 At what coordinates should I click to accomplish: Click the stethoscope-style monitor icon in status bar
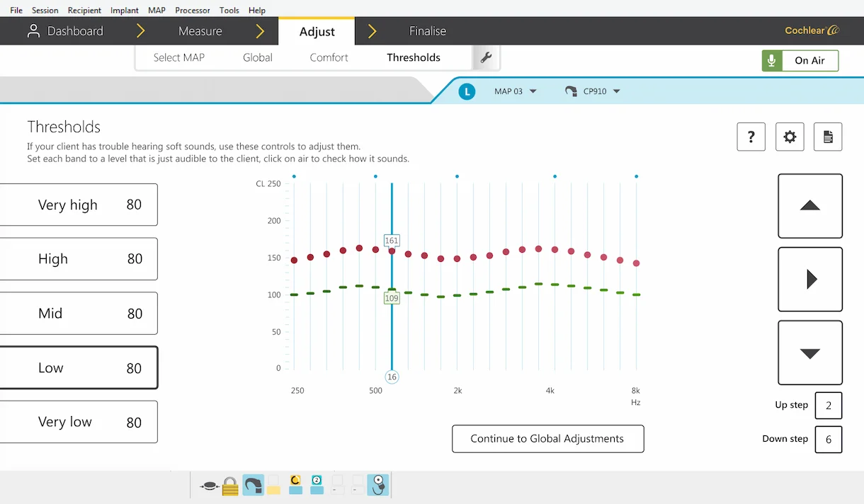[378, 485]
